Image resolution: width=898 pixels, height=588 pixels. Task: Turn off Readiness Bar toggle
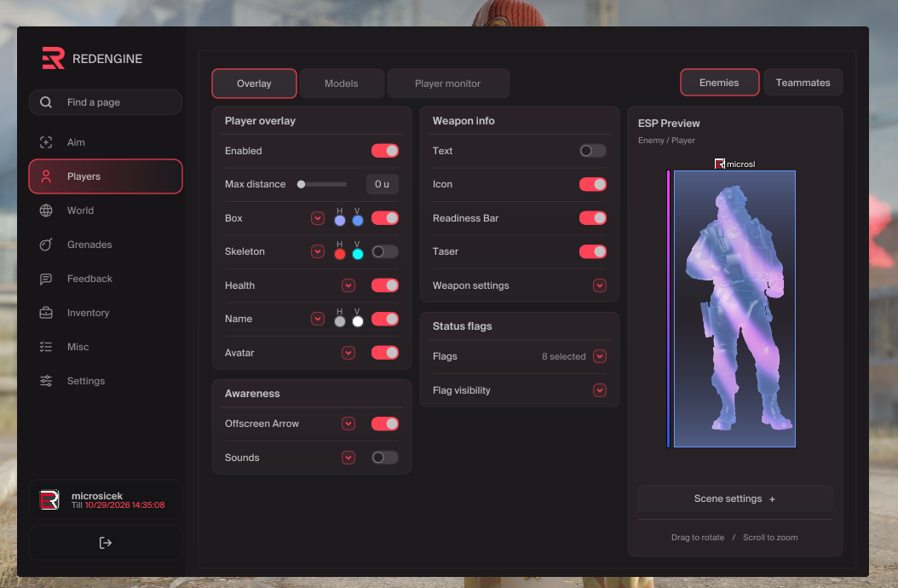593,218
